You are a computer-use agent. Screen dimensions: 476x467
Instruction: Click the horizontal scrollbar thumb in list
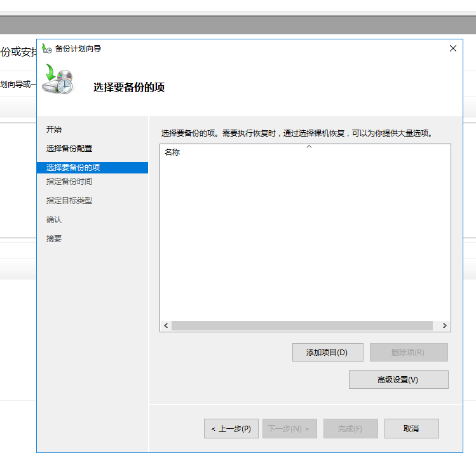tap(302, 325)
